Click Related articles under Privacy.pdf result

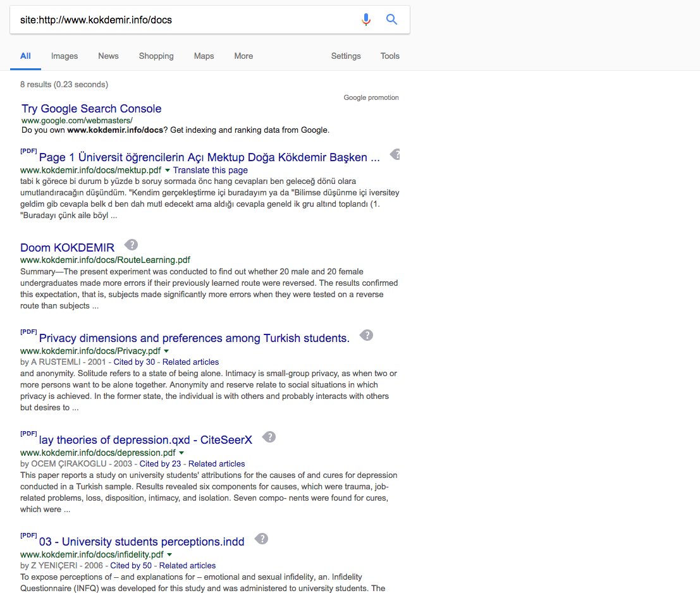coord(190,362)
